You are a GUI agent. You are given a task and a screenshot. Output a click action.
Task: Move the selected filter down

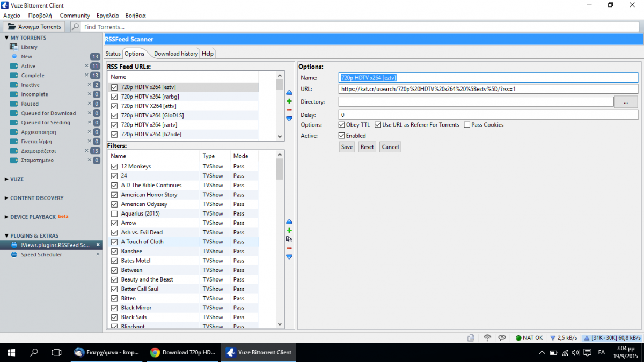coord(289,257)
